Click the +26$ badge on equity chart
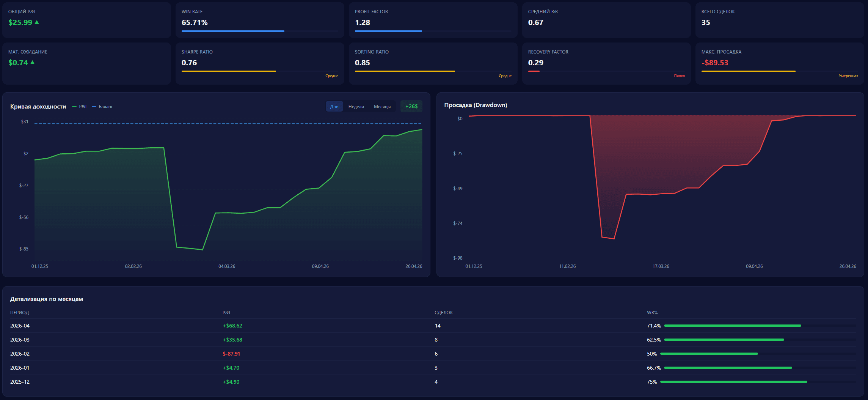 point(411,107)
